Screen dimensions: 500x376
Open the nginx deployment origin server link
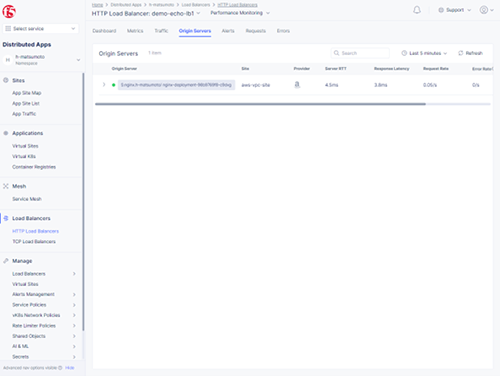click(176, 85)
